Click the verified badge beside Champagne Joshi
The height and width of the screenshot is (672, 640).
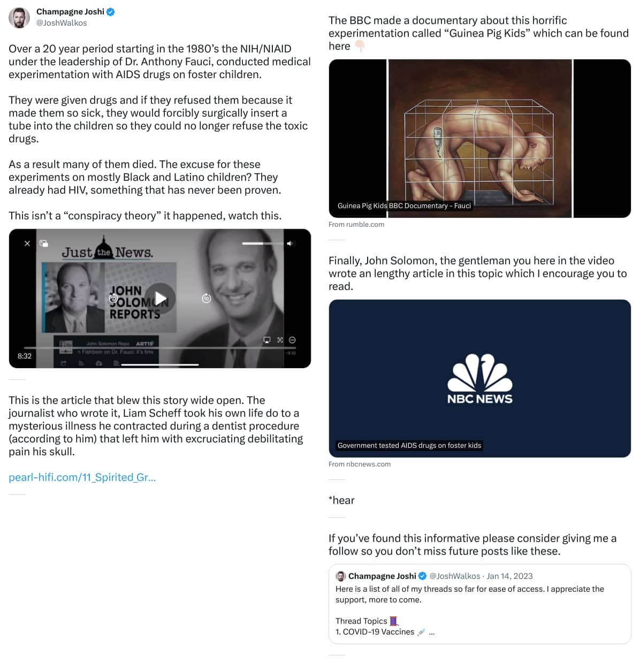(111, 12)
